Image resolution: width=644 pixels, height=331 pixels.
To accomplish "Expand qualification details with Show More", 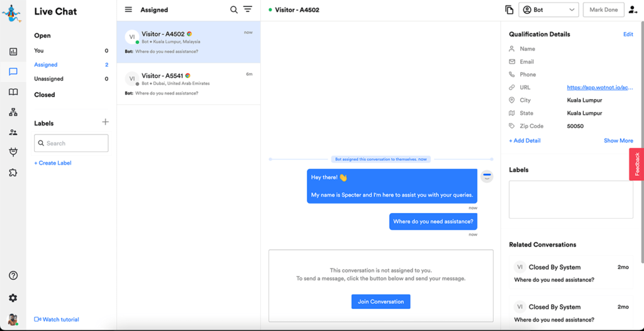I will click(618, 141).
